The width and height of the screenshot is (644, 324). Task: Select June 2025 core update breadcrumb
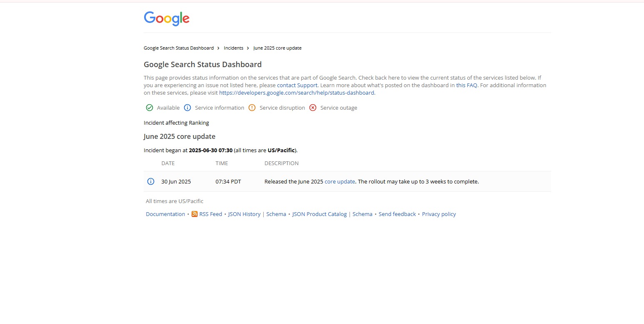[x=277, y=48]
